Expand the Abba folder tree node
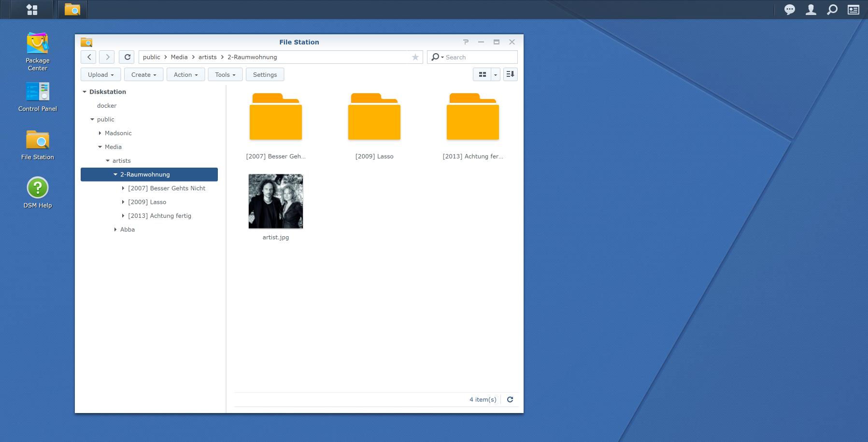 tap(115, 229)
